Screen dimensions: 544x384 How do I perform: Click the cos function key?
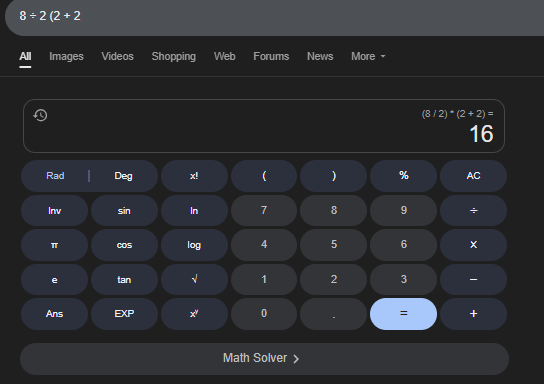click(x=124, y=245)
